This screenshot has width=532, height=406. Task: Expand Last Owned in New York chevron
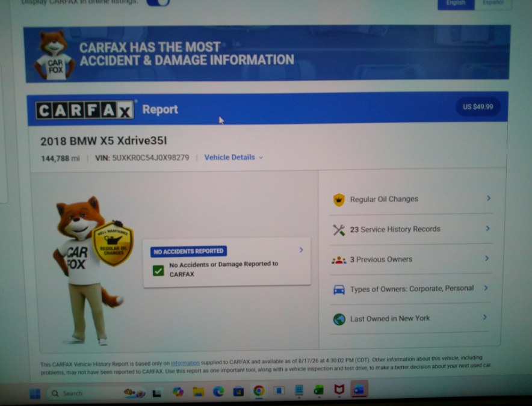tap(485, 317)
